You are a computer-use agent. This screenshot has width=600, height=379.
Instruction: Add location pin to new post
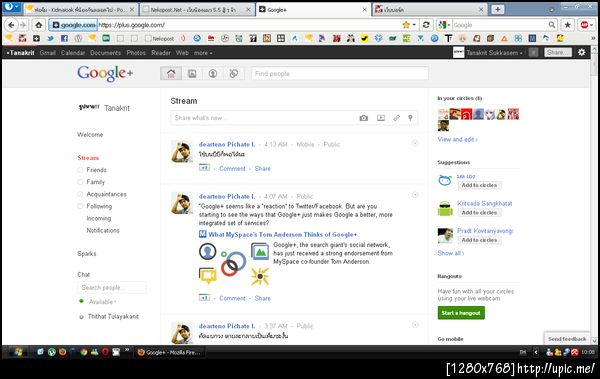click(410, 118)
